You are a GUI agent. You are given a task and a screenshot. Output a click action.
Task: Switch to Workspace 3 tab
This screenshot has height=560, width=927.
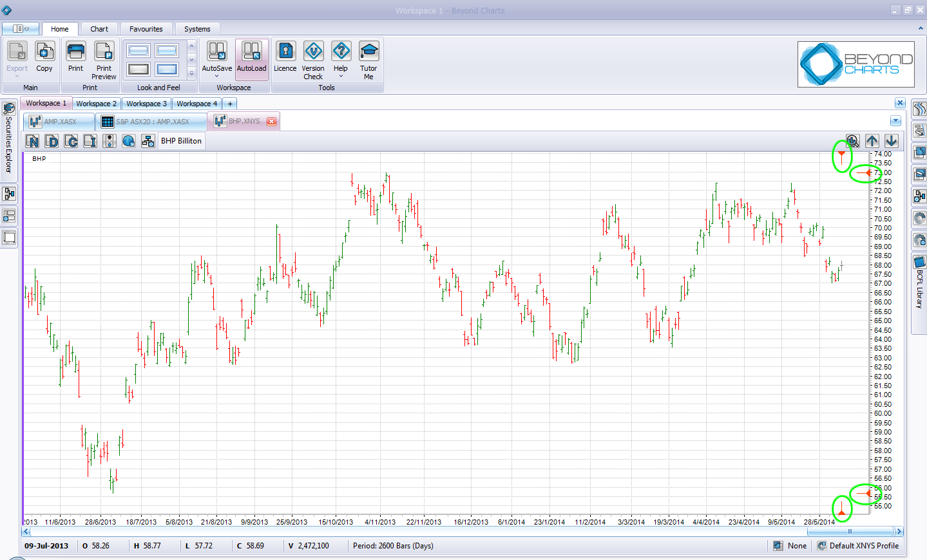click(x=146, y=104)
